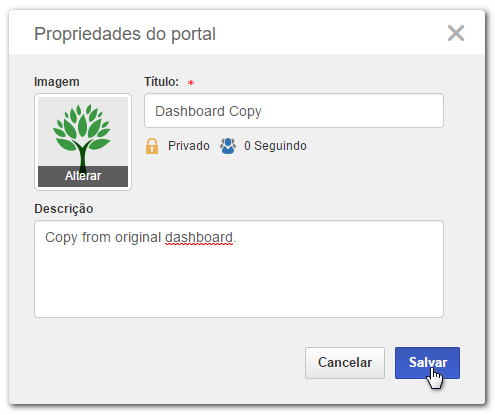Image resolution: width=495 pixels, height=415 pixels.
Task: Click empty space at the description box bottom
Action: pos(239,300)
